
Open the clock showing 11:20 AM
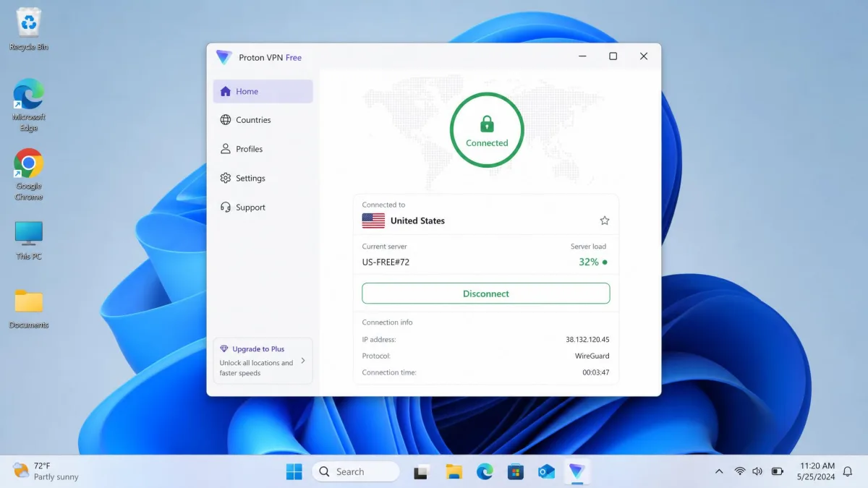(x=817, y=471)
